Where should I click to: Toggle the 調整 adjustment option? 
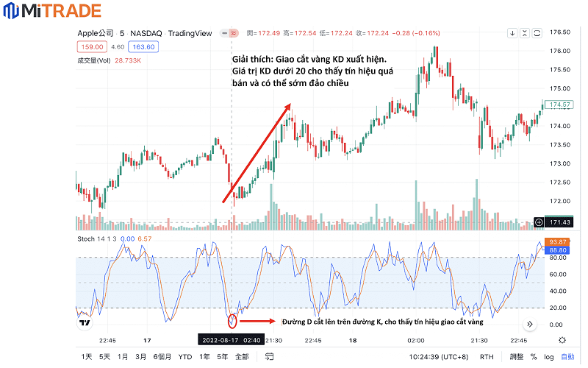517,356
